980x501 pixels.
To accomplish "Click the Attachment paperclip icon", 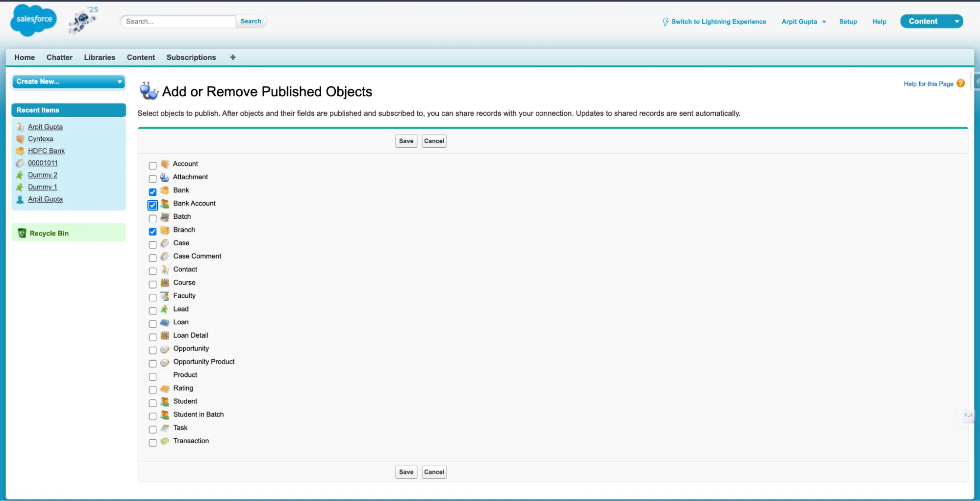I will pos(164,177).
